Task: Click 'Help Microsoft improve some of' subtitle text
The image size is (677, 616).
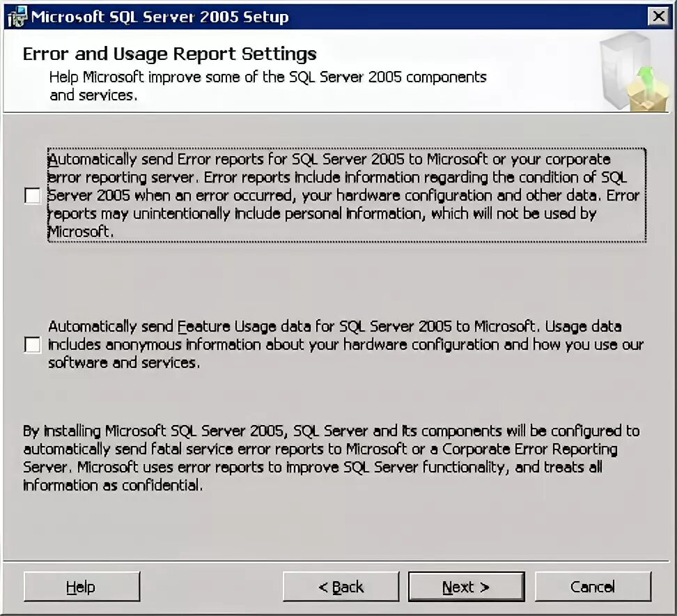Action: click(267, 86)
